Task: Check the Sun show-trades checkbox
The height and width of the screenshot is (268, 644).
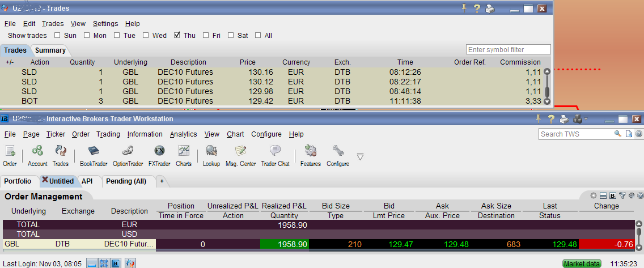Action: 57,35
